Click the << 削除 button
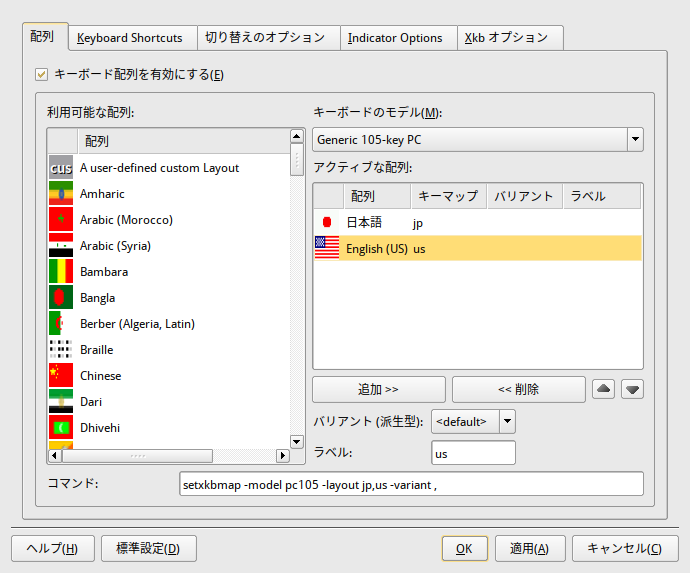Viewport: 690px width, 573px height. tap(519, 389)
